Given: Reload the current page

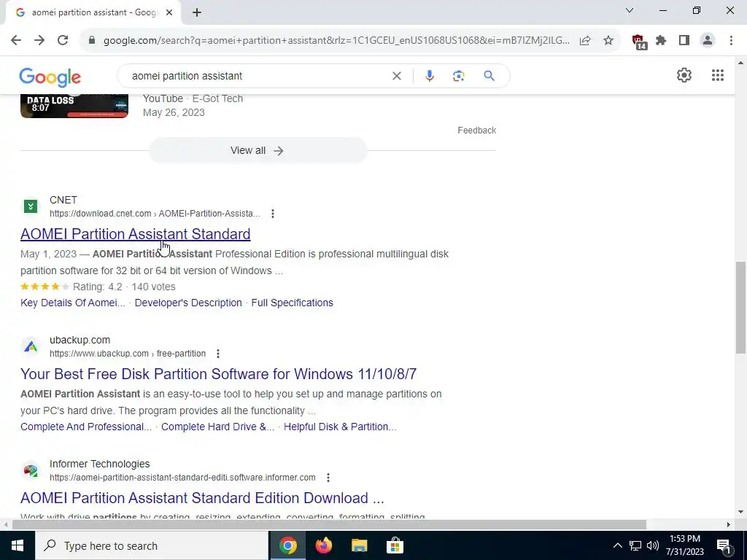Looking at the screenshot, I should tap(63, 41).
